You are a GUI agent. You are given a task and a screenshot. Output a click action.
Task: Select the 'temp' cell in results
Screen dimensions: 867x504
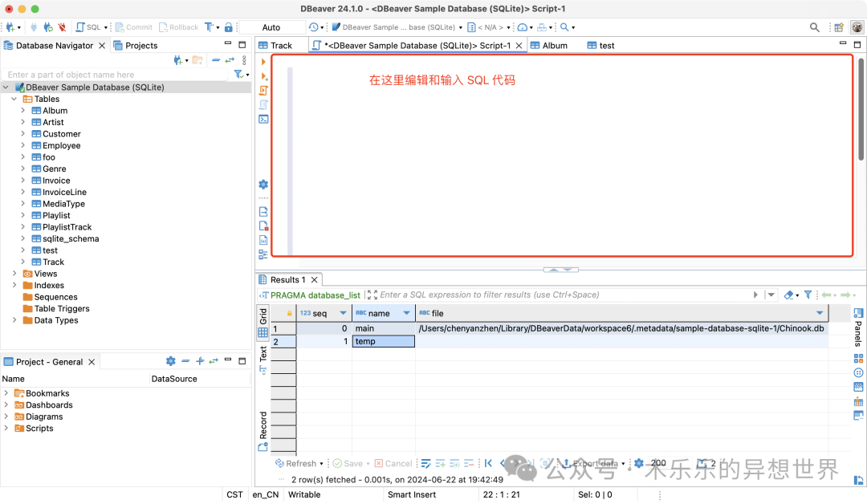(x=384, y=342)
